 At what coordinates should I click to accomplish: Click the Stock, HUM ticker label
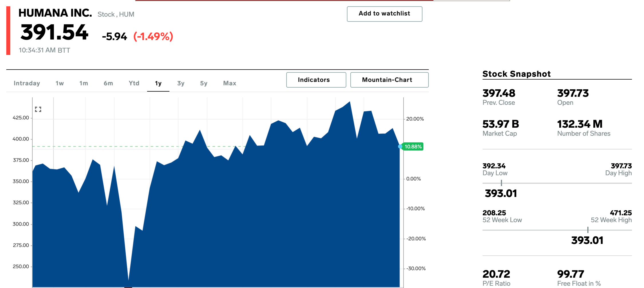pos(116,14)
